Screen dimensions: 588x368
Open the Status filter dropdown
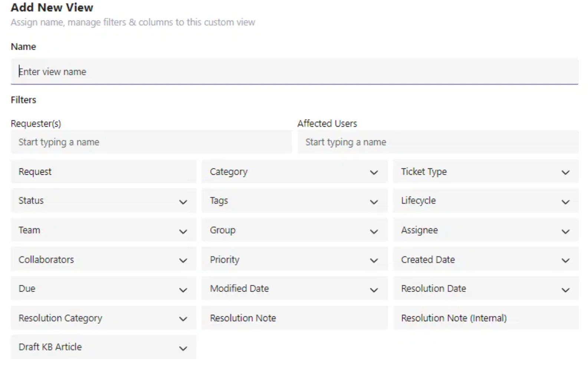pos(103,201)
